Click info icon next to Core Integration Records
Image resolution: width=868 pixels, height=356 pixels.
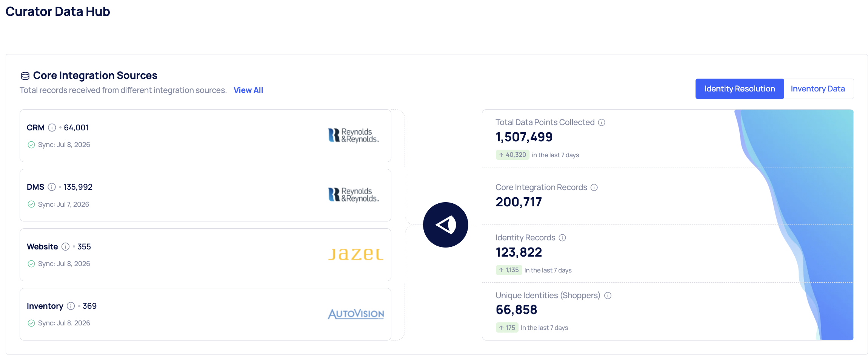(594, 187)
